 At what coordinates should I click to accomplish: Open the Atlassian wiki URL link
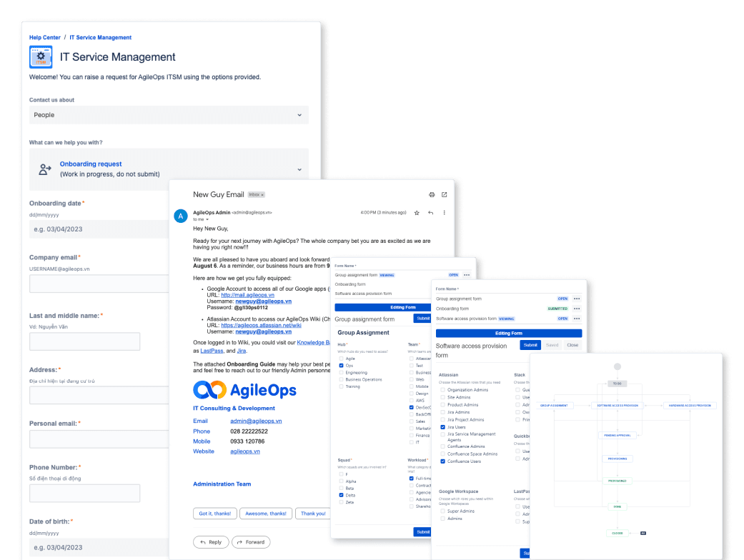261,325
